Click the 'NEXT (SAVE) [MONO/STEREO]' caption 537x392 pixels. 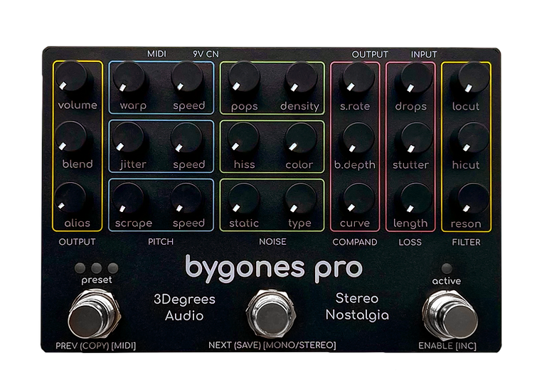pyautogui.click(x=272, y=345)
